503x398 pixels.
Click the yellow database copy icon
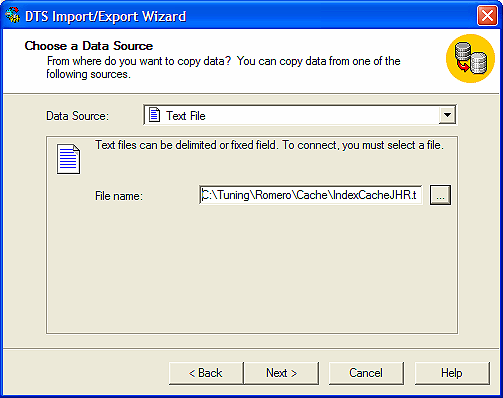[x=470, y=58]
